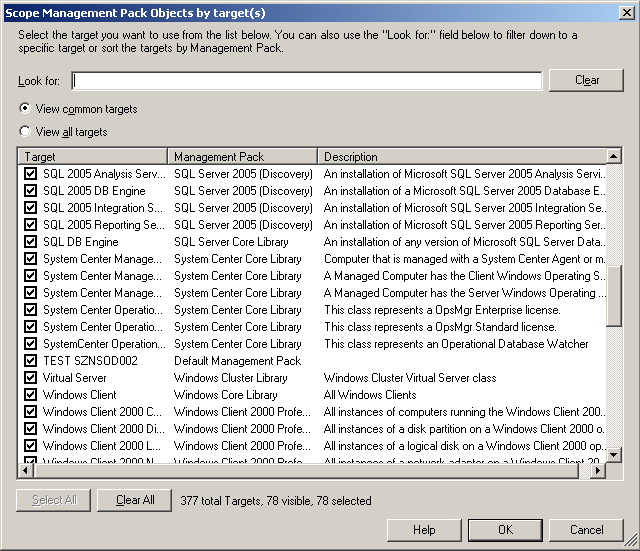Toggle Windows Client 2000 L... checkbox
Viewport: 640px width, 551px height.
[30, 446]
